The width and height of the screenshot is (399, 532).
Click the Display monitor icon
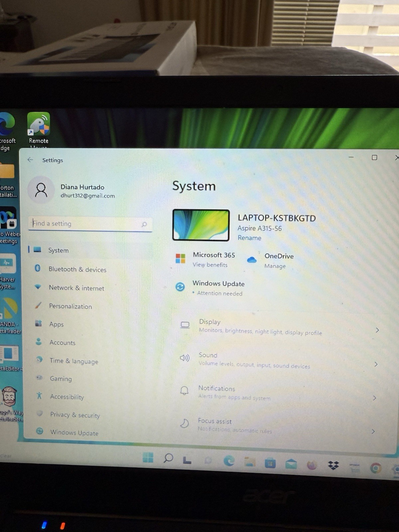pos(185,325)
